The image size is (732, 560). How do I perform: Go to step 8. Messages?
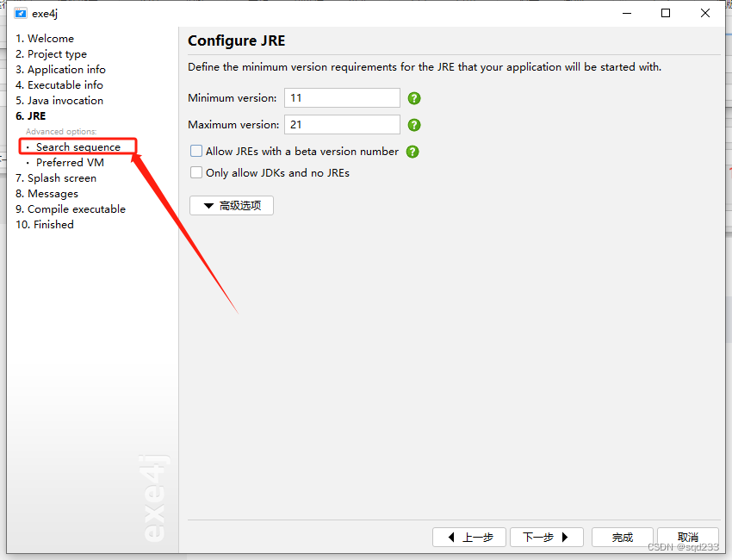[x=47, y=193]
